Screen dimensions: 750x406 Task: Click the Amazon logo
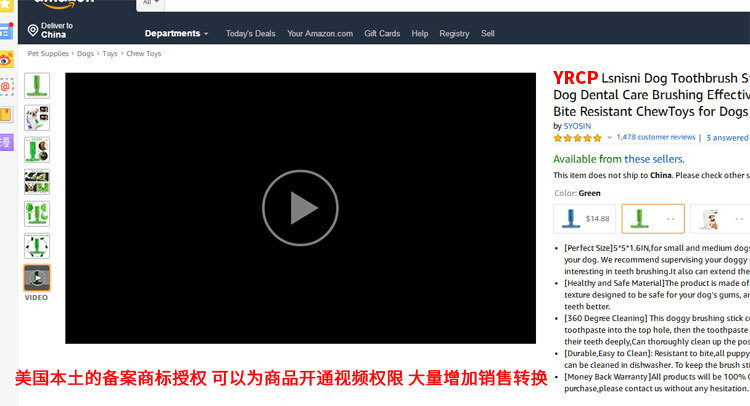(65, 4)
